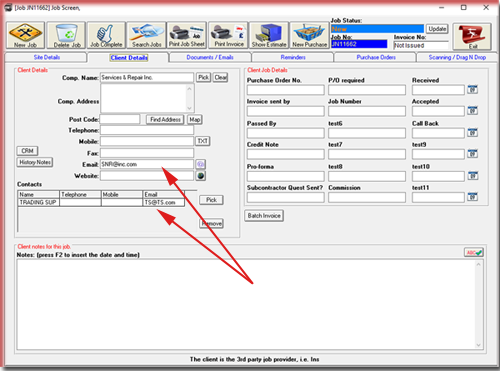Focus the Telephone input field
The width and height of the screenshot is (500, 371).
tap(147, 130)
